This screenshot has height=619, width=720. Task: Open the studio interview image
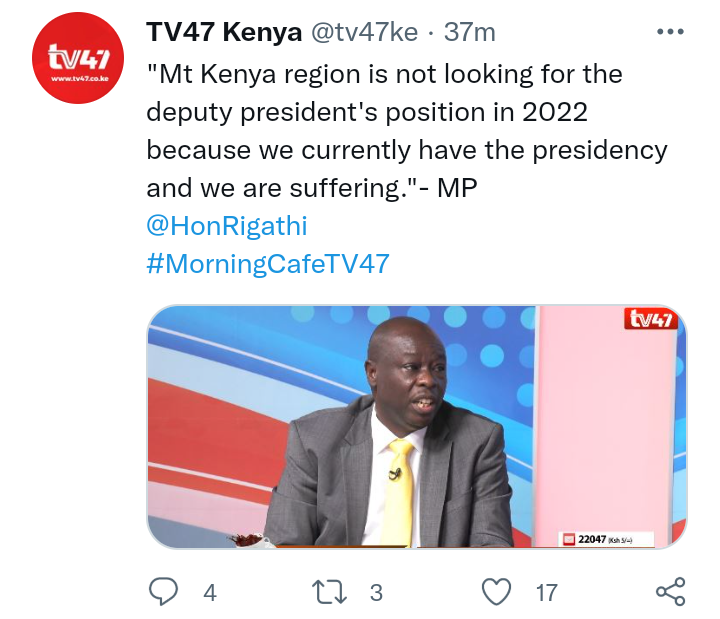(x=416, y=427)
